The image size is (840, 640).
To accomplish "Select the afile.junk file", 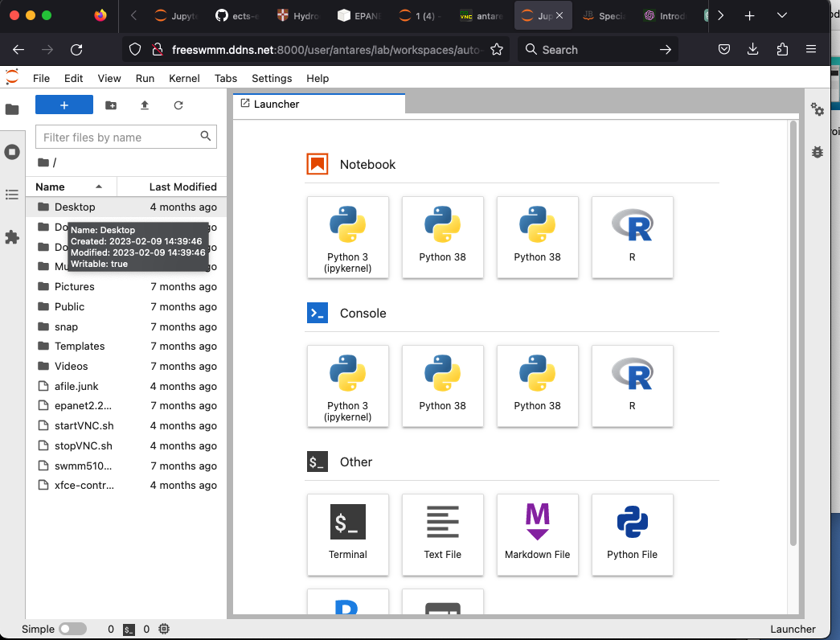I will point(126,386).
